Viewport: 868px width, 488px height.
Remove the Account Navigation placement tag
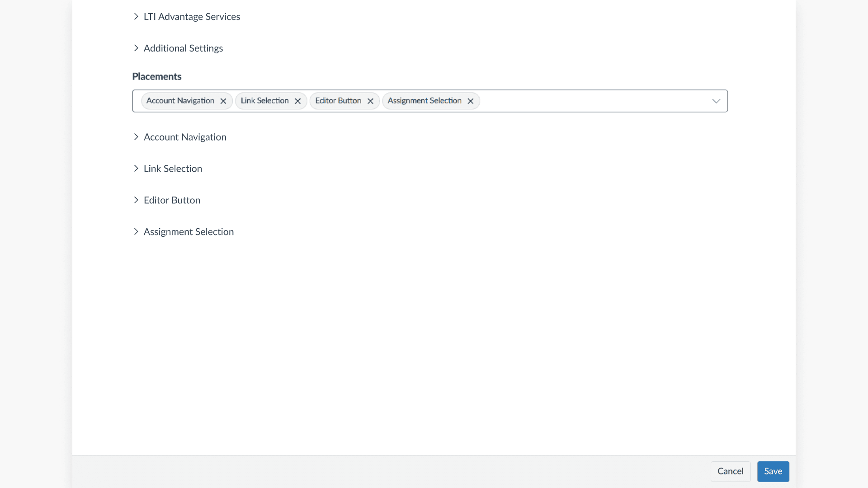[x=223, y=101]
